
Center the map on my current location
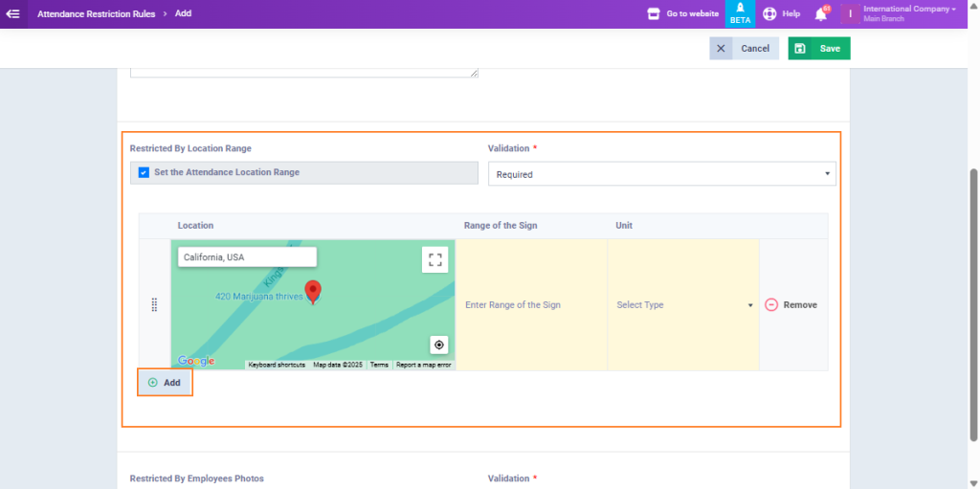pyautogui.click(x=438, y=345)
